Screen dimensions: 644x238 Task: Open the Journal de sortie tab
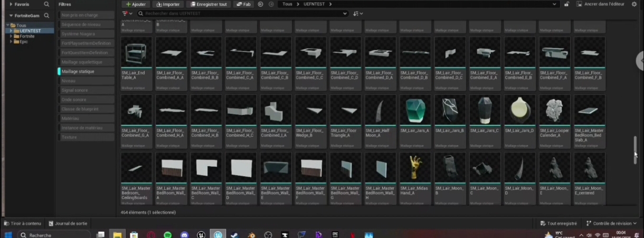click(x=68, y=223)
